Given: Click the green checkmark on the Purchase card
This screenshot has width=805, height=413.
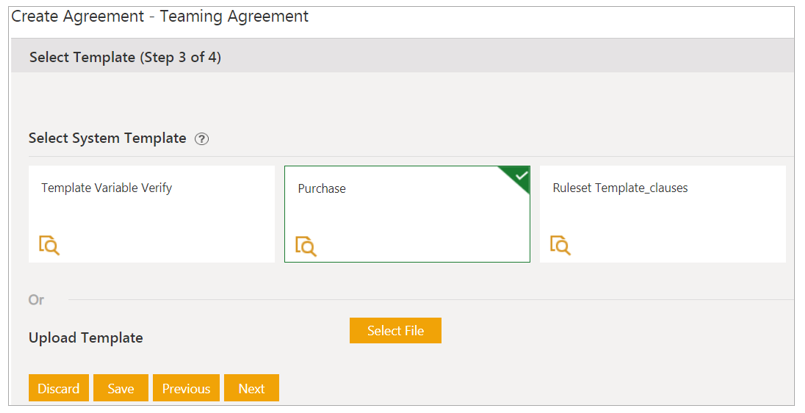Looking at the screenshot, I should pos(519,176).
